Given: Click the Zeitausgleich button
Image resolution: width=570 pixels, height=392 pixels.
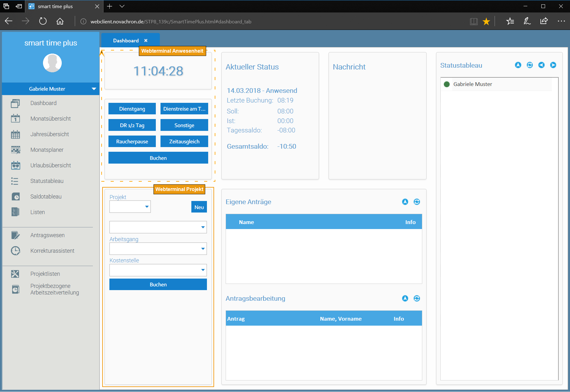Looking at the screenshot, I should pos(184,141).
